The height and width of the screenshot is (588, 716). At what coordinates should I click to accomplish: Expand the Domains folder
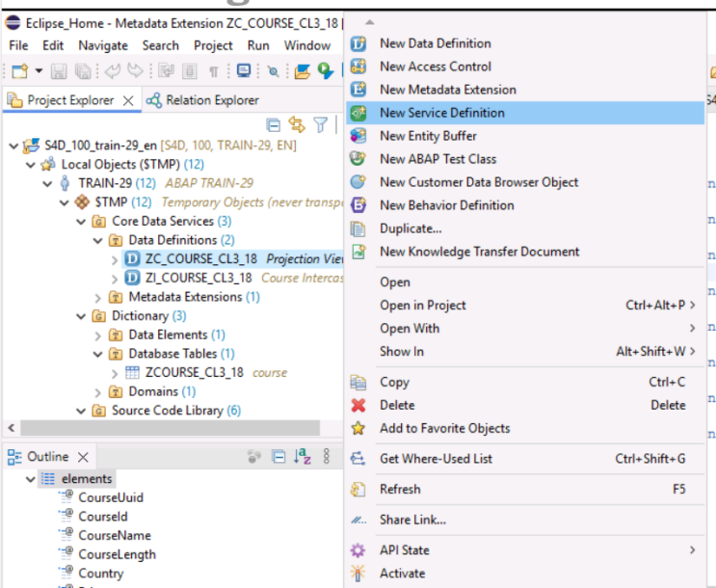pyautogui.click(x=97, y=392)
